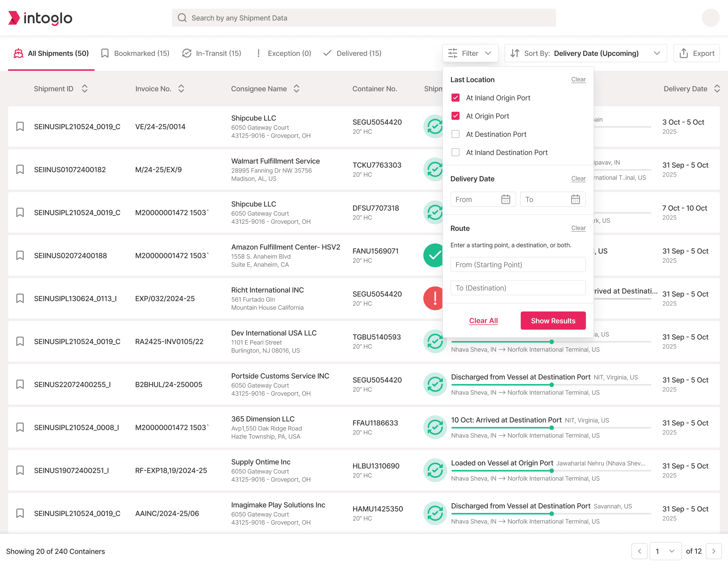728x569 pixels.
Task: Enable At Inland Destination Port checkbox
Action: tap(455, 152)
